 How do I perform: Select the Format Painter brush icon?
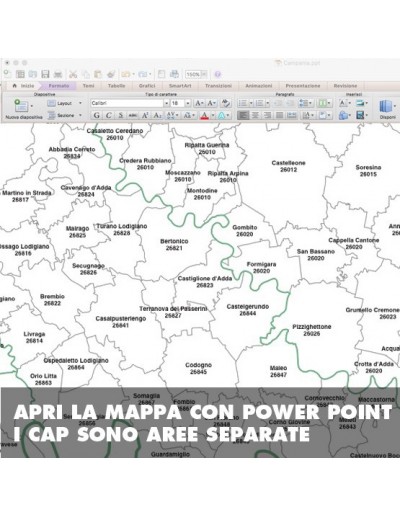111,74
